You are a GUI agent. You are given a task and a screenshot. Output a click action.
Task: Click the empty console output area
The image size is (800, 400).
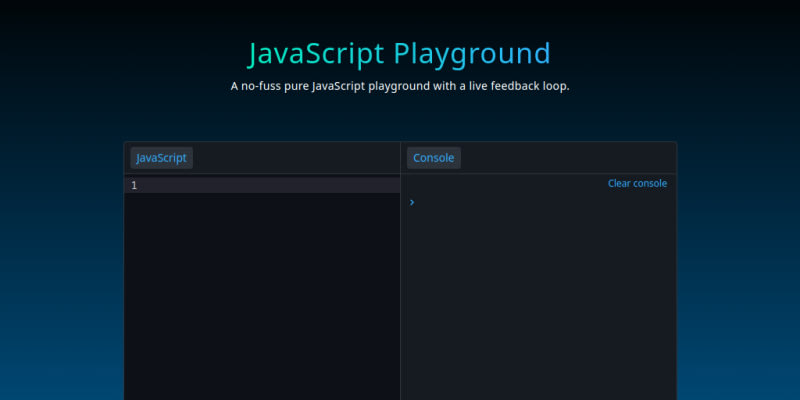[x=540, y=300]
